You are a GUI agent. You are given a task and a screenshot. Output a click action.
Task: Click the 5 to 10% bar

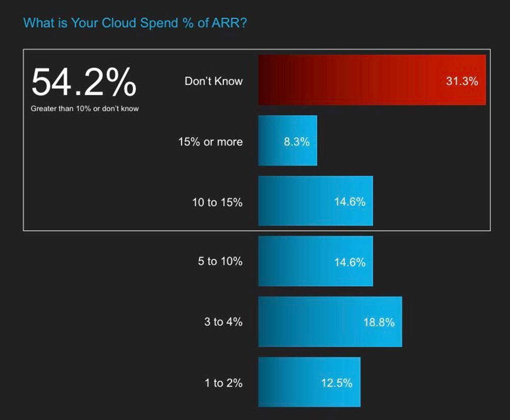316,261
